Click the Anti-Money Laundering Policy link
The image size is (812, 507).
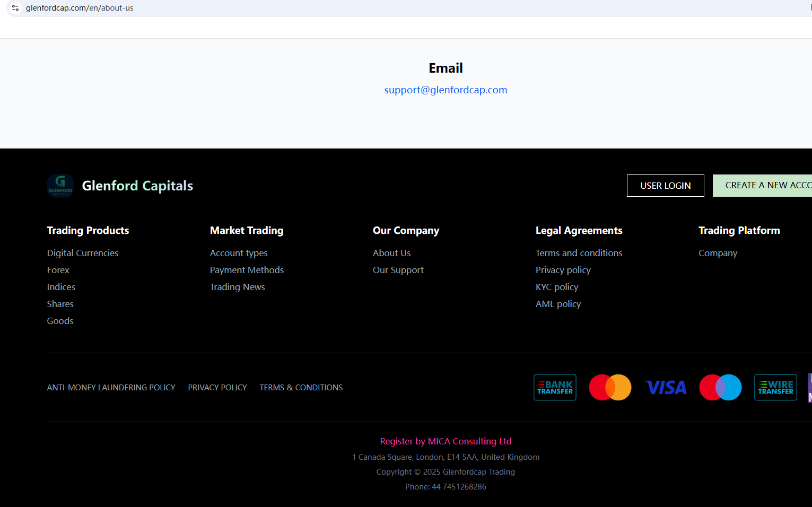pyautogui.click(x=111, y=388)
